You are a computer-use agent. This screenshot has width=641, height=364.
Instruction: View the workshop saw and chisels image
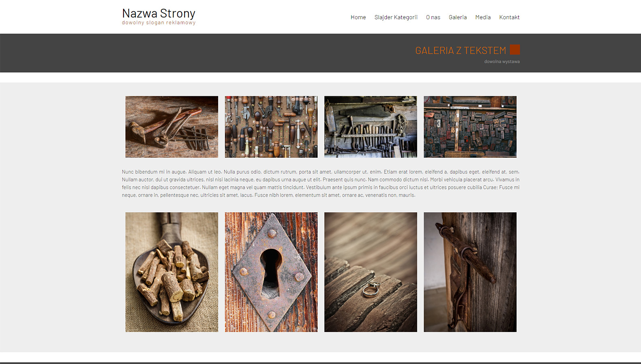tap(371, 127)
